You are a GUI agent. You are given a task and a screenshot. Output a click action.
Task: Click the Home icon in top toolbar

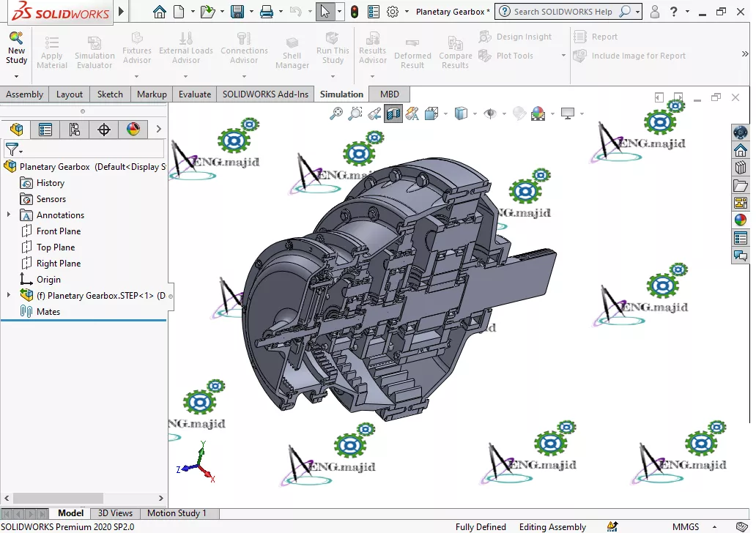tap(159, 12)
